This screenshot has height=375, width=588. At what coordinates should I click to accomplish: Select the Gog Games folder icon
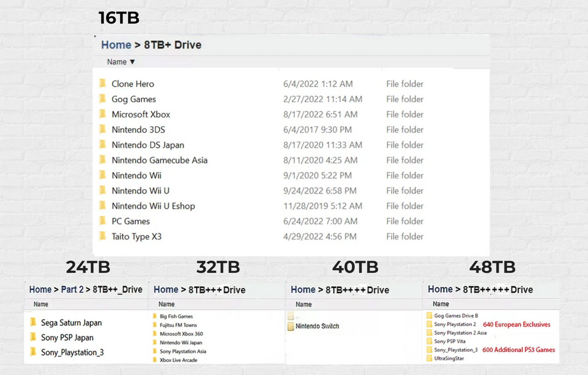[x=103, y=99]
